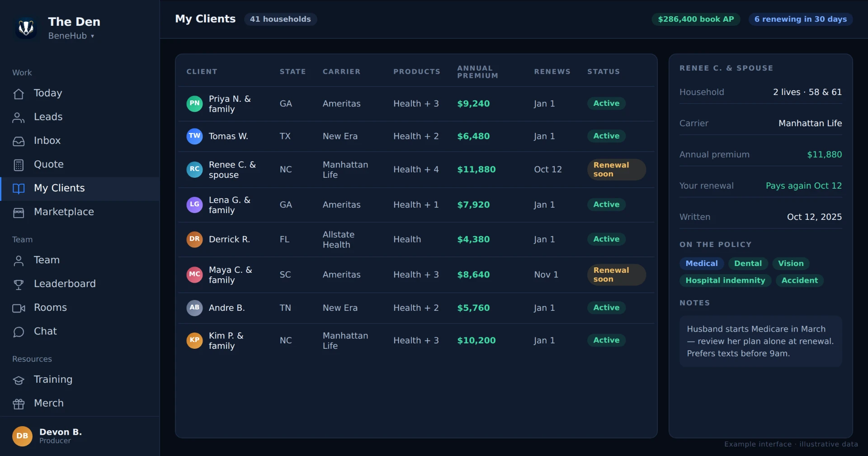This screenshot has height=456, width=868.
Task: Go to the Marketplace page
Action: click(80, 212)
